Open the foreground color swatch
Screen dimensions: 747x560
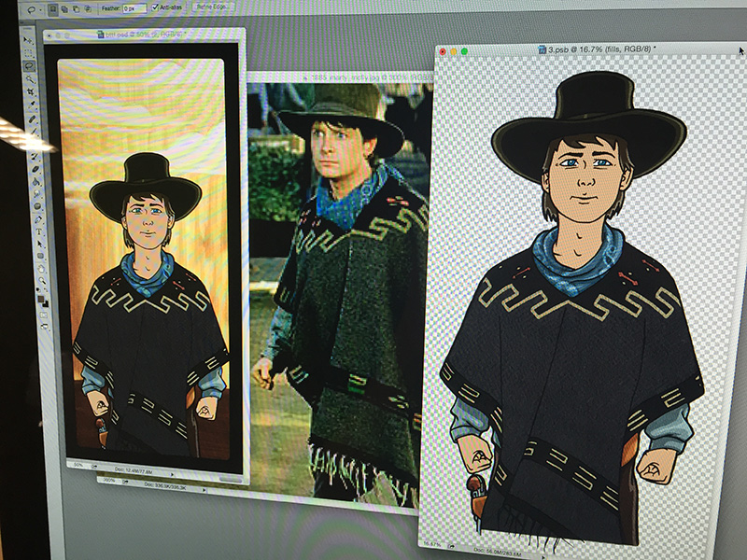41,300
